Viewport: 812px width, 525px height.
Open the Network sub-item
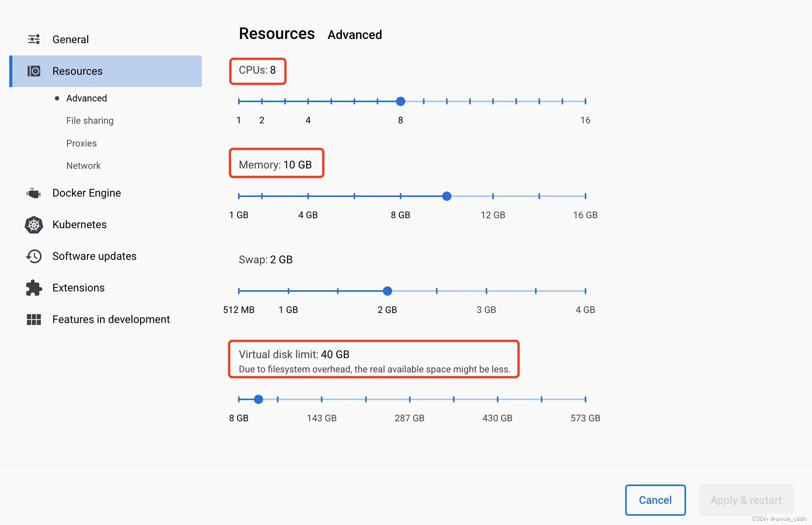click(83, 166)
